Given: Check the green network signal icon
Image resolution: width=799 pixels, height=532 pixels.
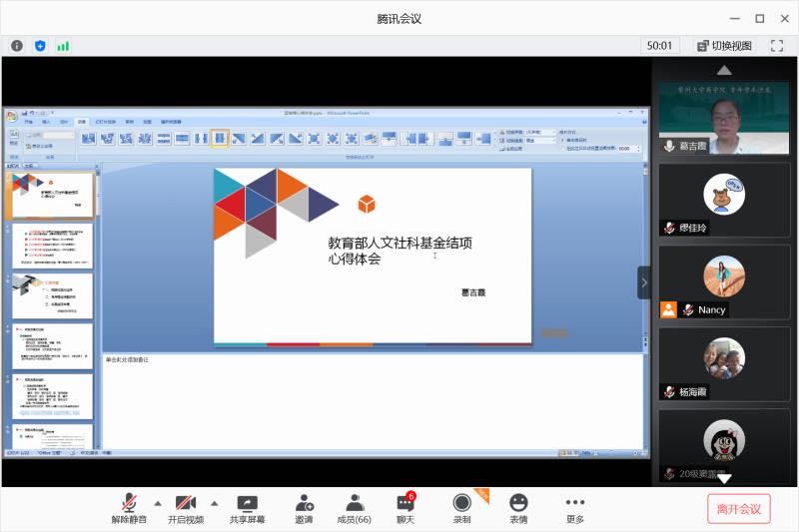Looking at the screenshot, I should [x=63, y=46].
